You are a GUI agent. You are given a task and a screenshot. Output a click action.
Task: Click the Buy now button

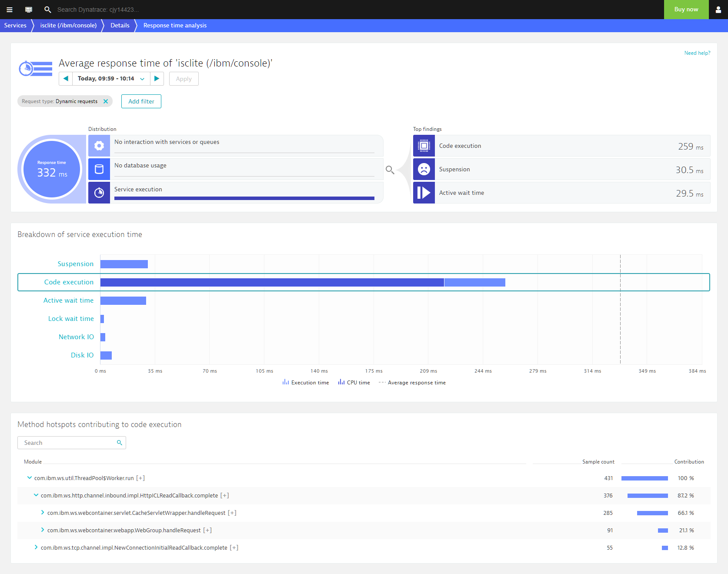point(686,10)
